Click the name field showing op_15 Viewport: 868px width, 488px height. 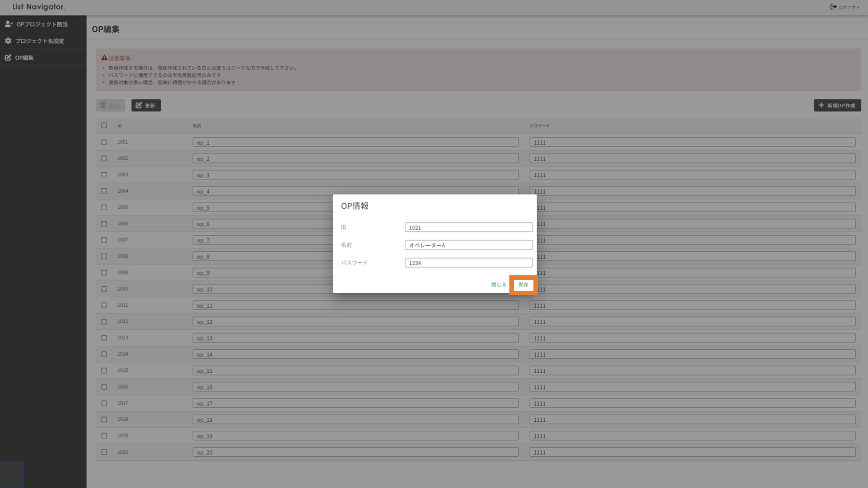click(x=355, y=371)
